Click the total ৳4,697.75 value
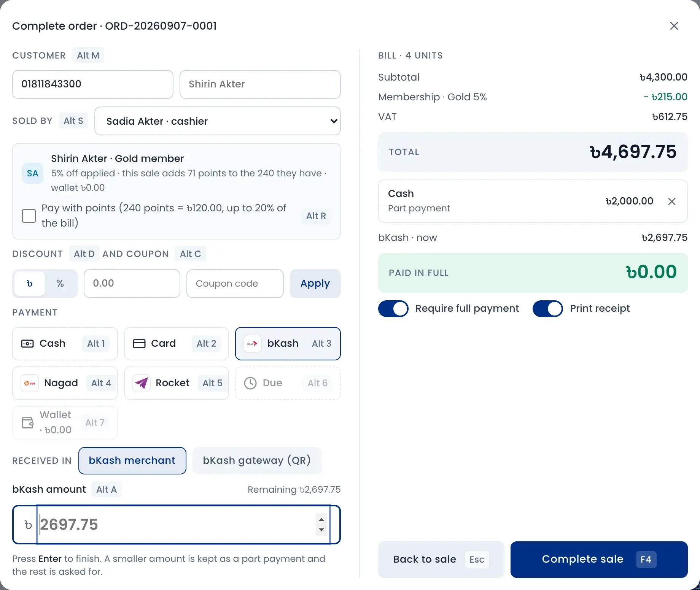 pos(633,152)
